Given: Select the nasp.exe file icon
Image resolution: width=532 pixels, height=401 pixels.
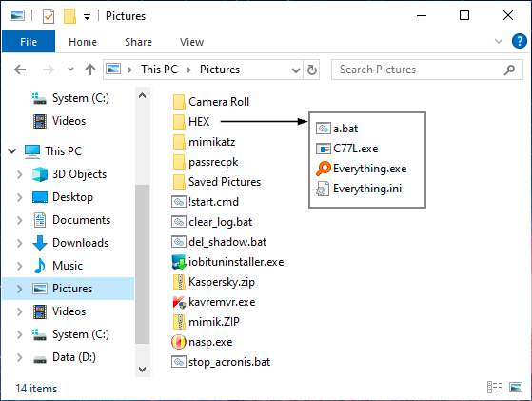Looking at the screenshot, I should click(x=179, y=342).
